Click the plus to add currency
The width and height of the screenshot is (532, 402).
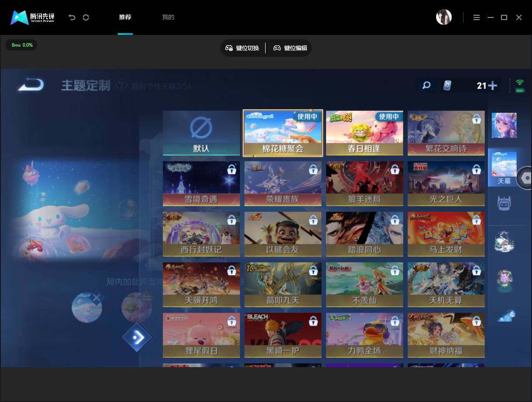pos(493,85)
